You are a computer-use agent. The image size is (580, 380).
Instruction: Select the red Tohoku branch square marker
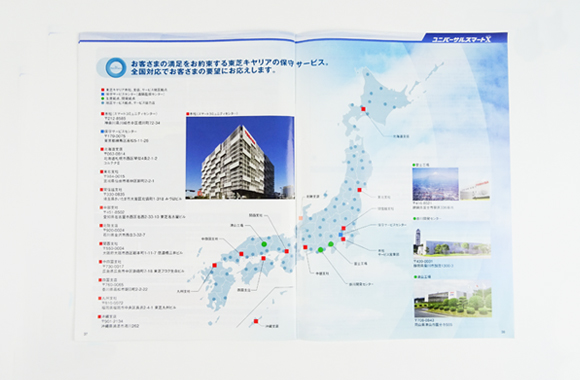tap(359, 190)
